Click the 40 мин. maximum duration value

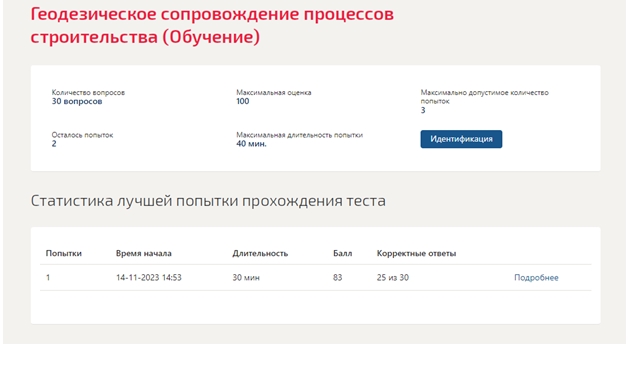pyautogui.click(x=251, y=144)
